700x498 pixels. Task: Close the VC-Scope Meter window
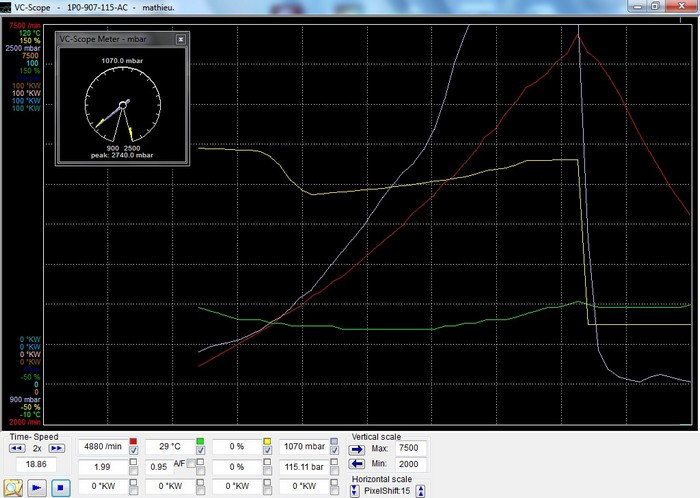(x=180, y=40)
